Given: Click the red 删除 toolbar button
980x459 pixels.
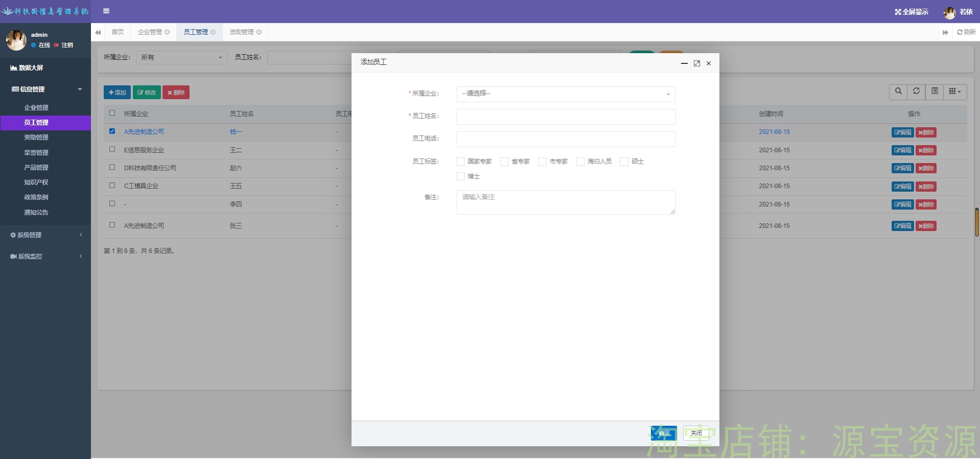Looking at the screenshot, I should (x=176, y=93).
